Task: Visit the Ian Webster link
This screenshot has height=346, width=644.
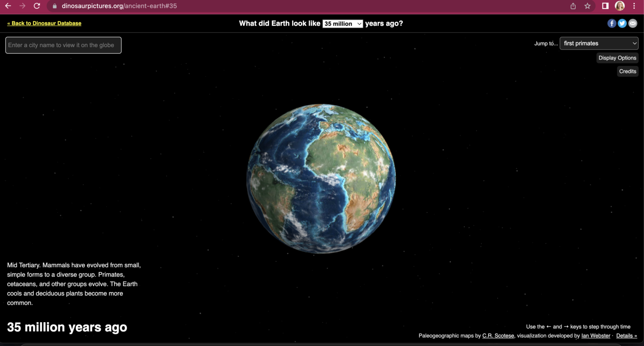Action: click(595, 336)
